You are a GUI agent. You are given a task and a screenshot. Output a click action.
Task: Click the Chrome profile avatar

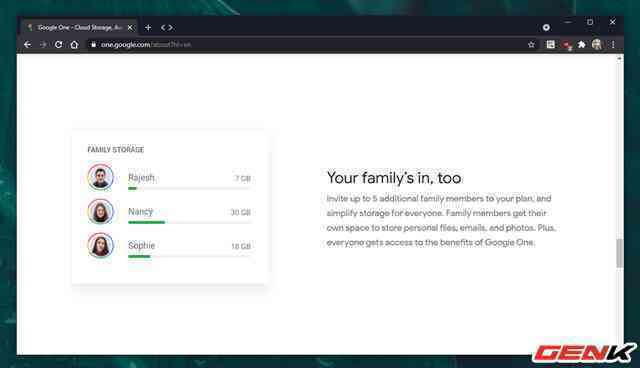(597, 44)
